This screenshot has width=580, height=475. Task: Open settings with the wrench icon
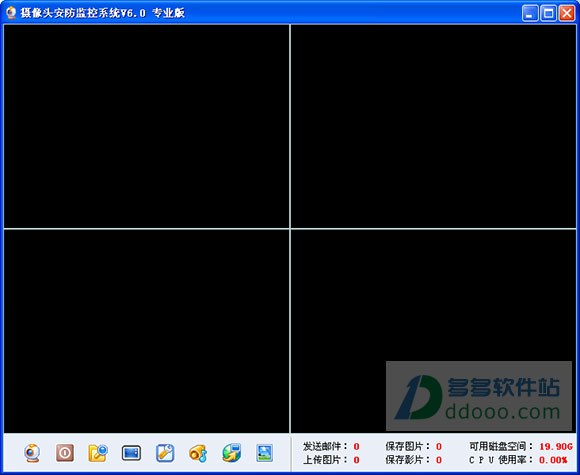[165, 453]
